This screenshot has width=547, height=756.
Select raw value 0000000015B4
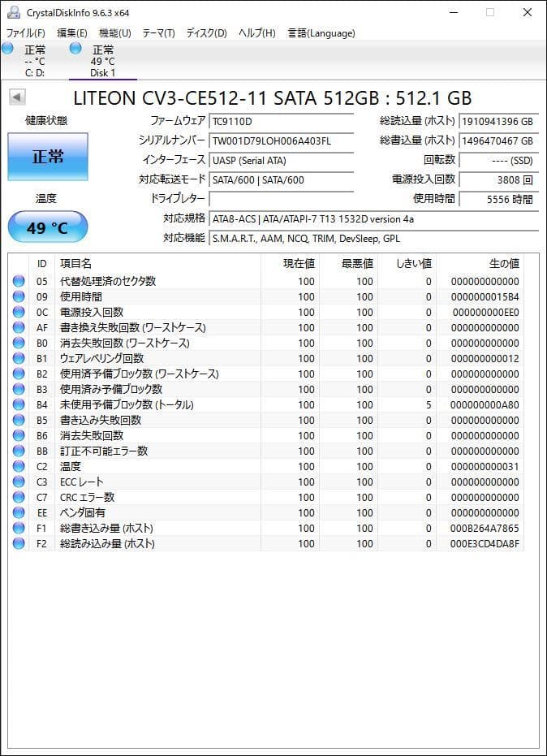coord(485,297)
